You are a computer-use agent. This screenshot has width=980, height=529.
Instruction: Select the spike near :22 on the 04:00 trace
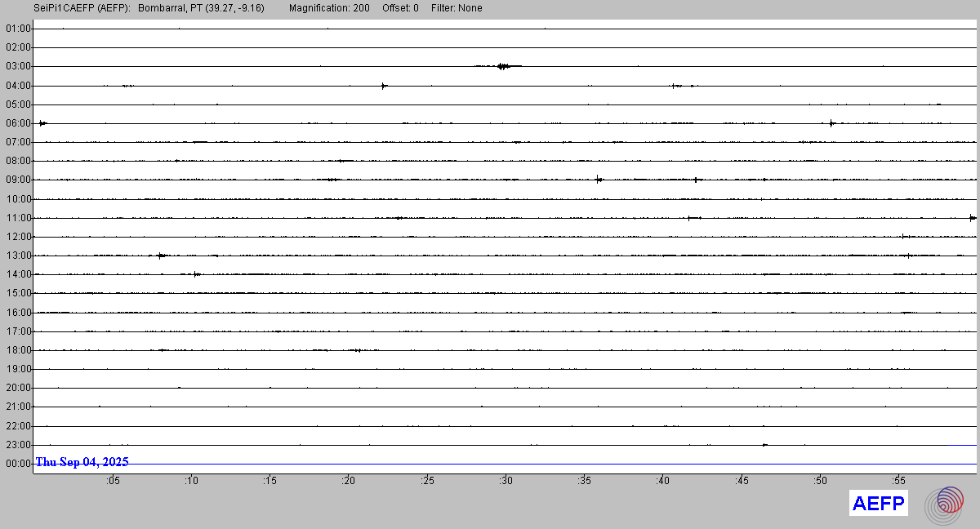click(384, 85)
